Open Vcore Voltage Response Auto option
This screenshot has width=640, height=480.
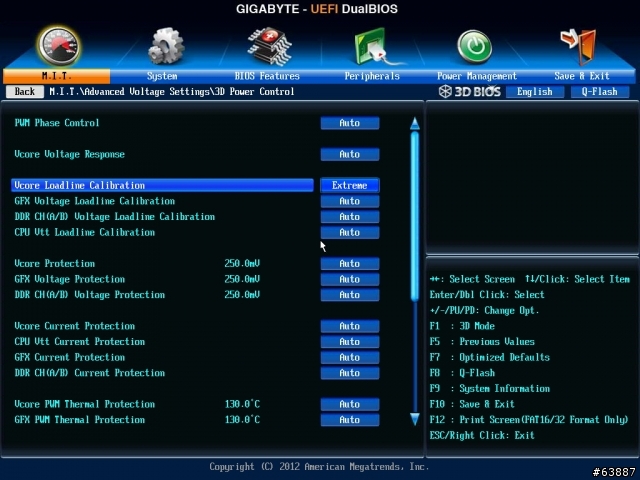[x=350, y=154]
